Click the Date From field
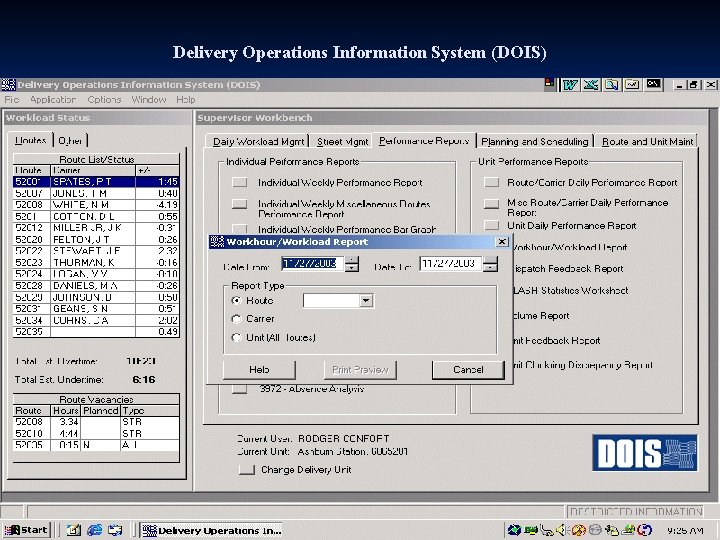Viewport: 720px width, 540px height. (312, 264)
